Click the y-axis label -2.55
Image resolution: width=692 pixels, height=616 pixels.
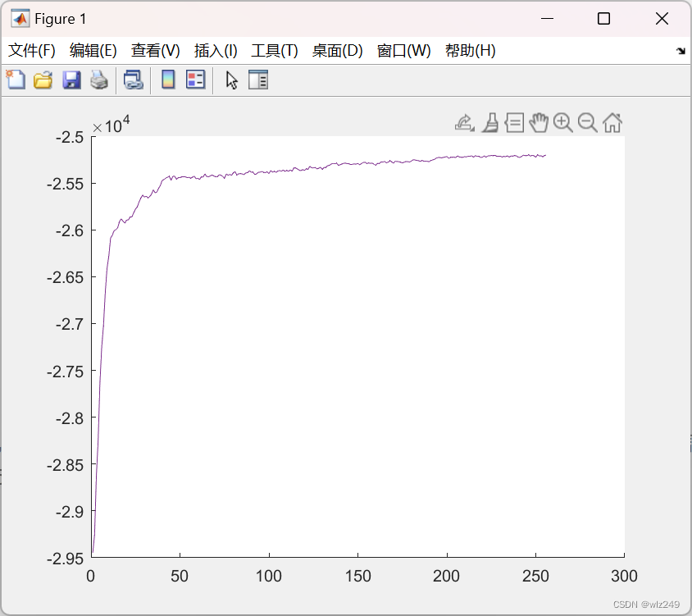65,184
